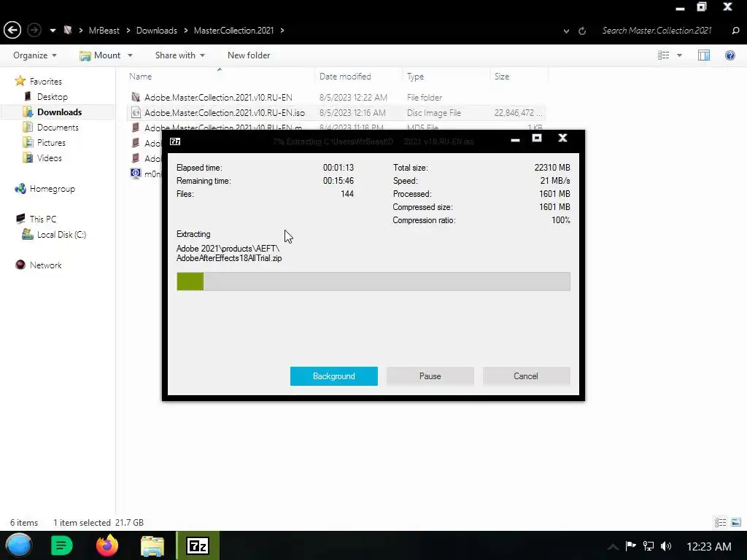Launch Firefox from the taskbar
Image resolution: width=747 pixels, height=560 pixels.
pos(107,545)
